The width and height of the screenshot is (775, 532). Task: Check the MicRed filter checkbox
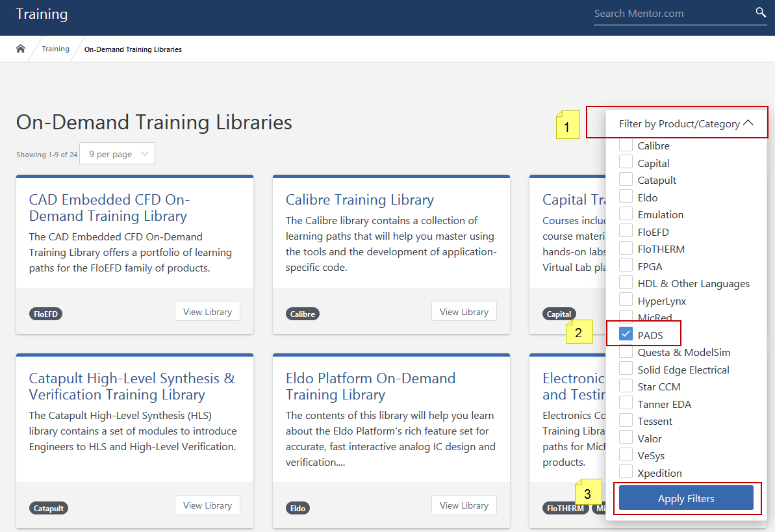point(626,316)
